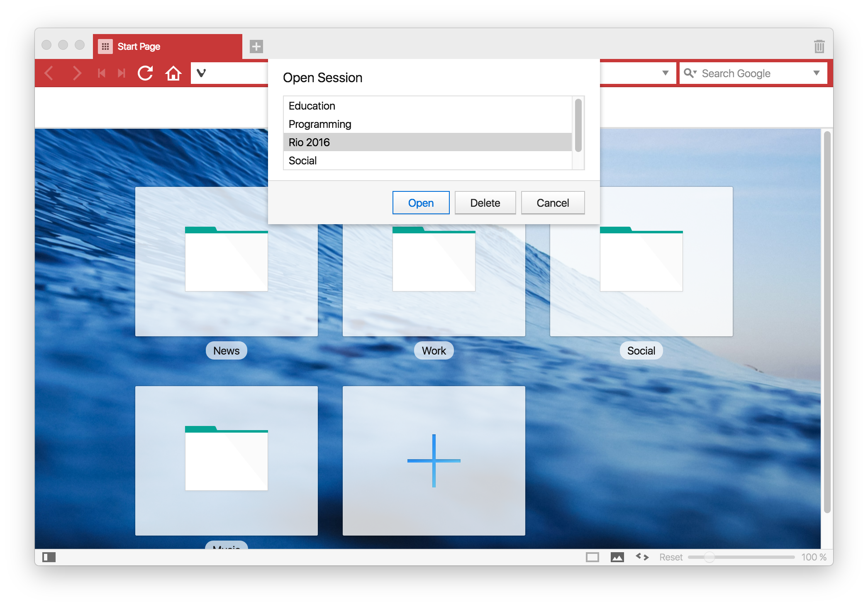Click the Open button
The height and width of the screenshot is (607, 868).
(x=421, y=203)
